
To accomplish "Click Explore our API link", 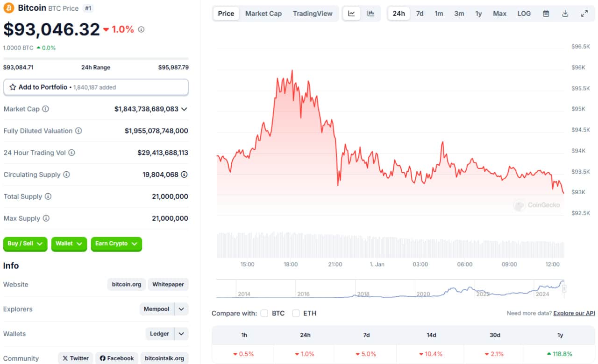I will point(574,313).
